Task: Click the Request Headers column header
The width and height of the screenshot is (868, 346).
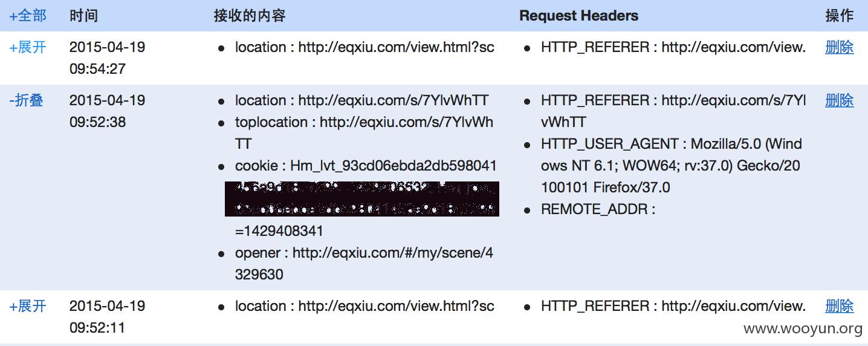Action: (578, 16)
